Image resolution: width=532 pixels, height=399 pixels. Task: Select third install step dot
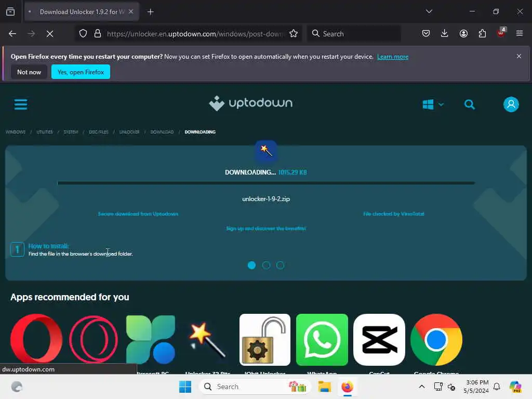coord(280,265)
